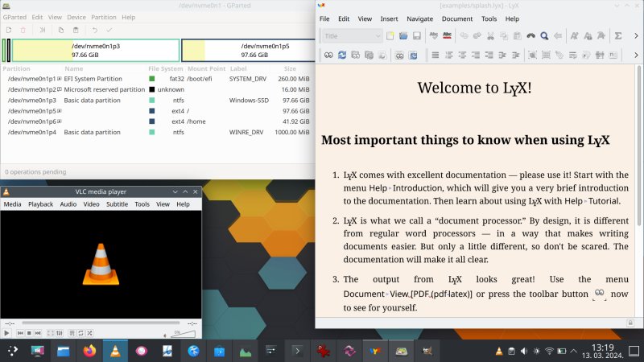This screenshot has width=644, height=362.
Task: Select /dev/nvme0n1p6 ext4 /home row
Action: point(158,121)
